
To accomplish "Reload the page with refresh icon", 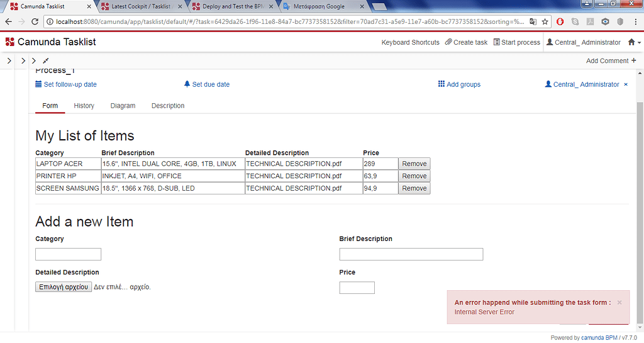I will (x=35, y=22).
